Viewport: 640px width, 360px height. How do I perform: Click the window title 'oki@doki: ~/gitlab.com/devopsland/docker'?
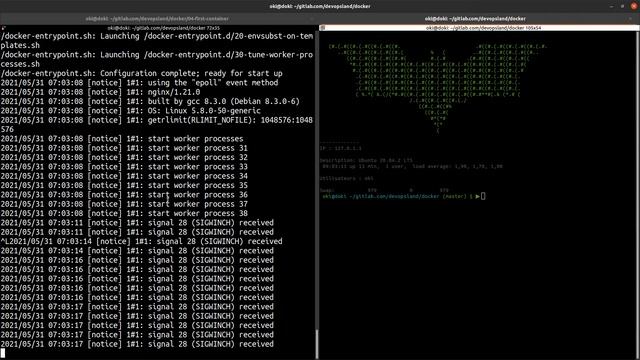[x=320, y=6]
